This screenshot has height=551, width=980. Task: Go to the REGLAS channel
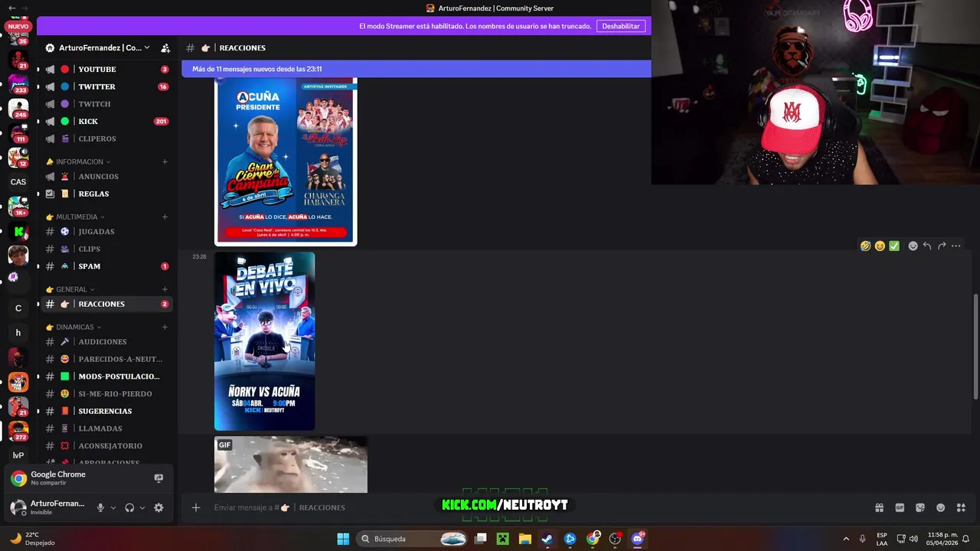click(106, 194)
